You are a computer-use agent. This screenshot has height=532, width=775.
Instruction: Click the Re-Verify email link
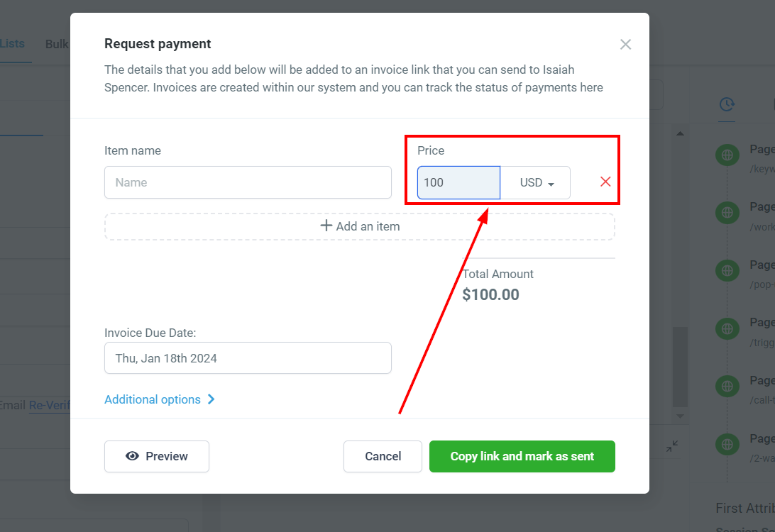tap(50, 406)
